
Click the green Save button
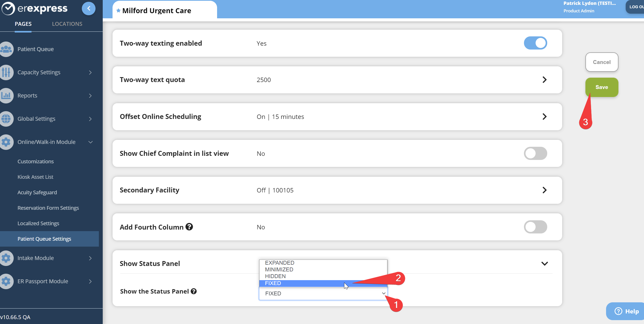tap(601, 87)
